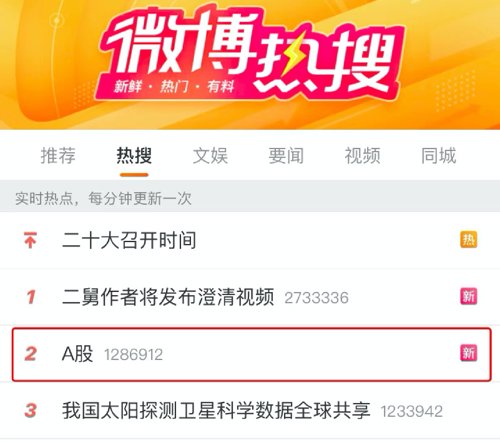Tap the 1286912 heat count
This screenshot has width=500, height=443.
click(134, 355)
